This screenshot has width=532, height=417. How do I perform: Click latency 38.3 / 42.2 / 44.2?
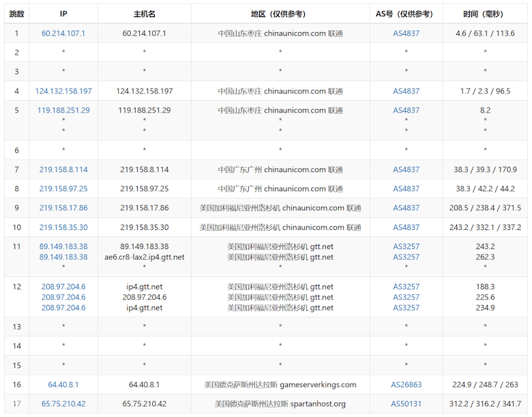click(x=485, y=188)
